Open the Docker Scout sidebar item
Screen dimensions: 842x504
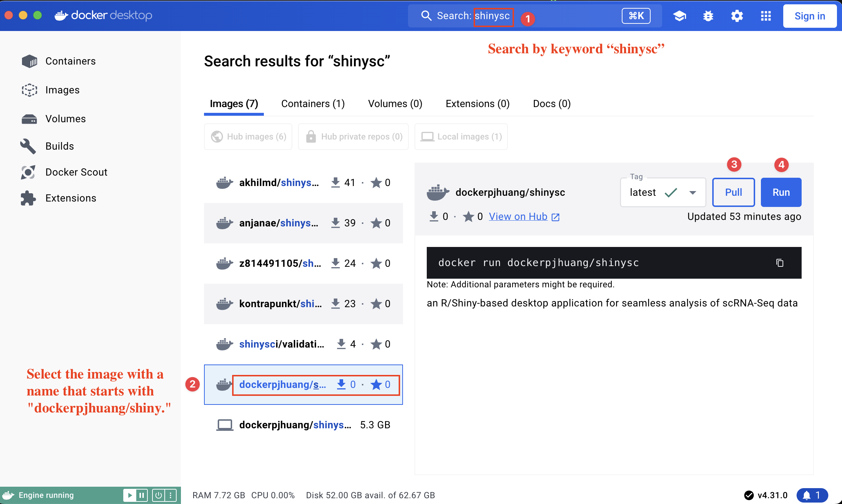point(76,172)
